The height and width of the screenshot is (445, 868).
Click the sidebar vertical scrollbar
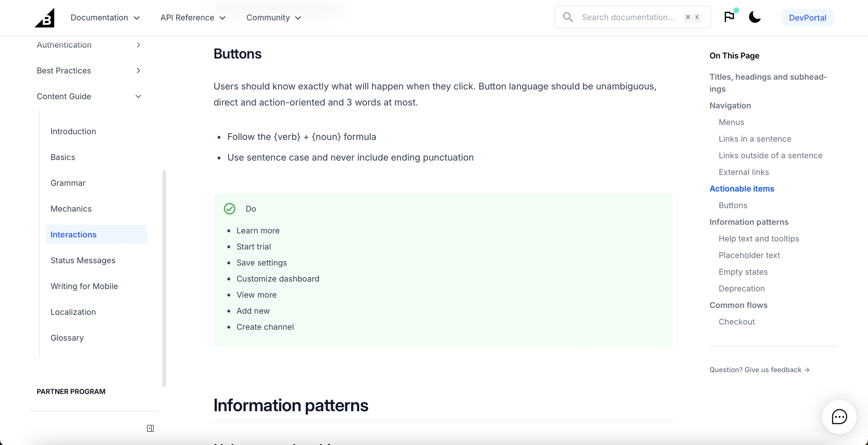tap(164, 279)
